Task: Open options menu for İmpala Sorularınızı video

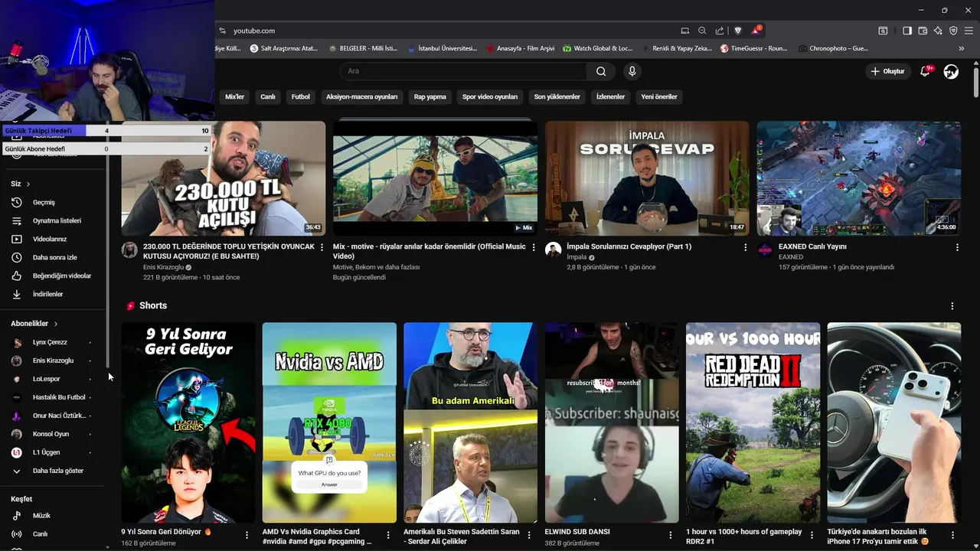Action: tap(746, 248)
